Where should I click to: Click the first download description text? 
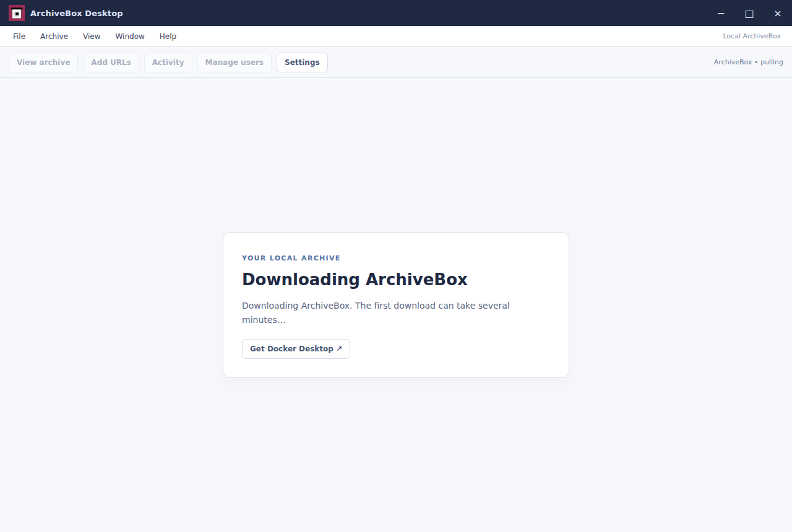tap(376, 313)
